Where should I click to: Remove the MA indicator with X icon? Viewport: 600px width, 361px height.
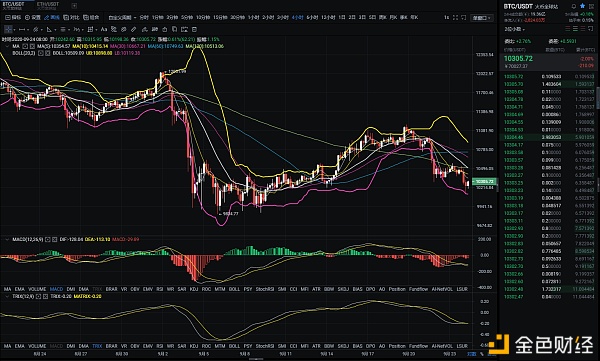point(32,46)
